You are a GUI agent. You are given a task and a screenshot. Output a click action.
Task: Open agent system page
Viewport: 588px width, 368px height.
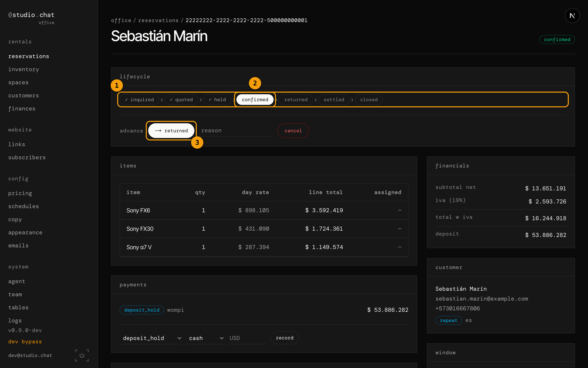click(17, 281)
